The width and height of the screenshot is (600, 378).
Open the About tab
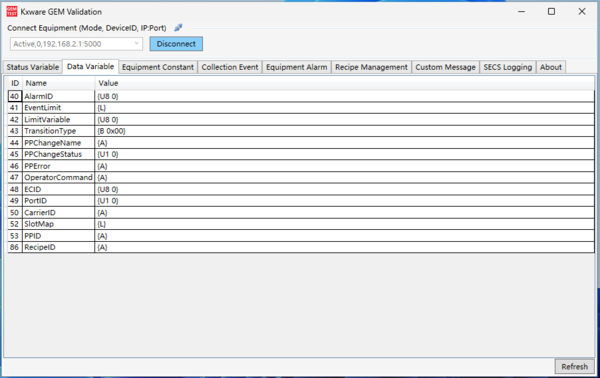click(551, 67)
